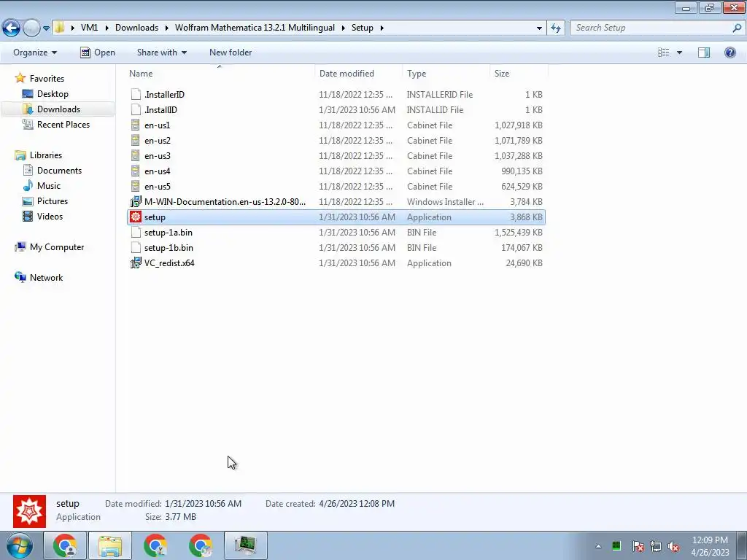
Task: Select the .InstallID file icon
Action: click(x=136, y=109)
